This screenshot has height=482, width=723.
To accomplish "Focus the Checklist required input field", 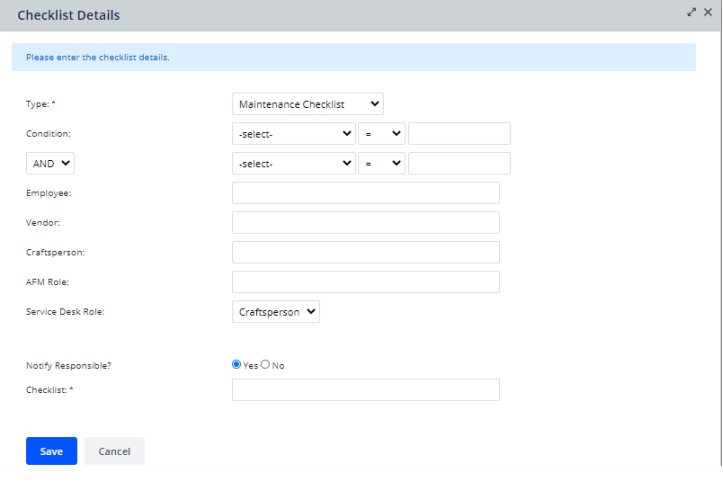I will [365, 390].
